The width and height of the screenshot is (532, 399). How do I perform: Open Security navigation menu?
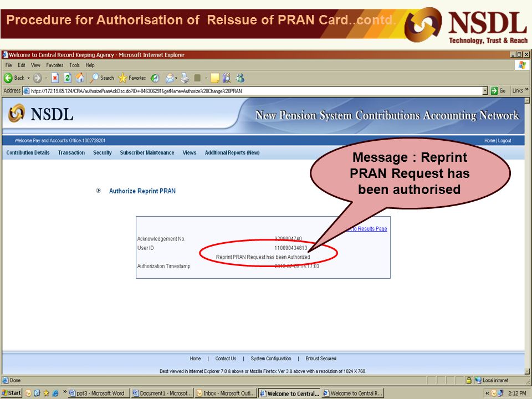point(103,153)
